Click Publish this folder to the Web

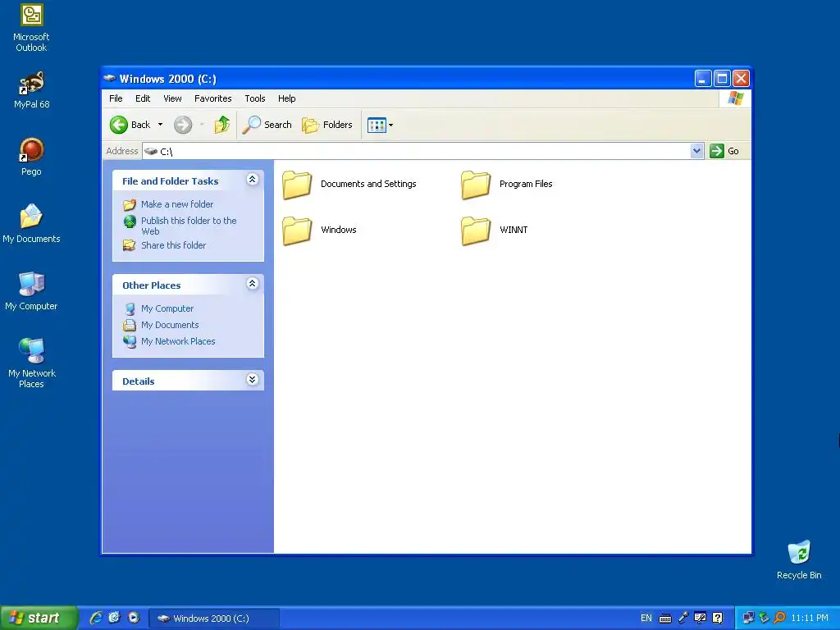pyautogui.click(x=189, y=226)
